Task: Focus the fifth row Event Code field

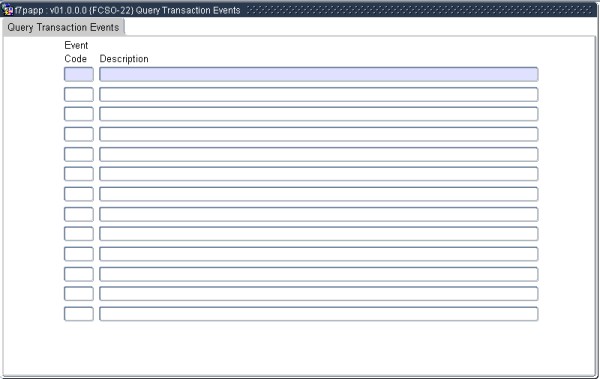Action: (x=79, y=154)
